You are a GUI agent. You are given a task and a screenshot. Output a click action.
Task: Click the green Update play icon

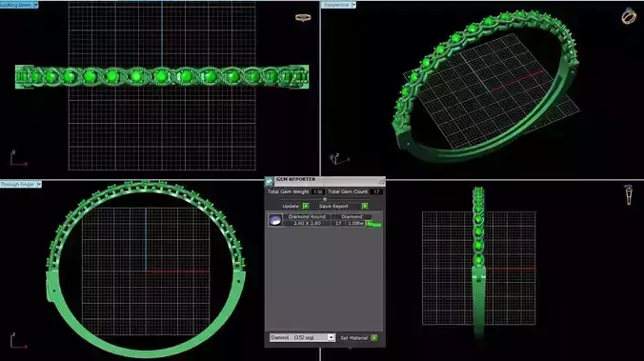[306, 206]
